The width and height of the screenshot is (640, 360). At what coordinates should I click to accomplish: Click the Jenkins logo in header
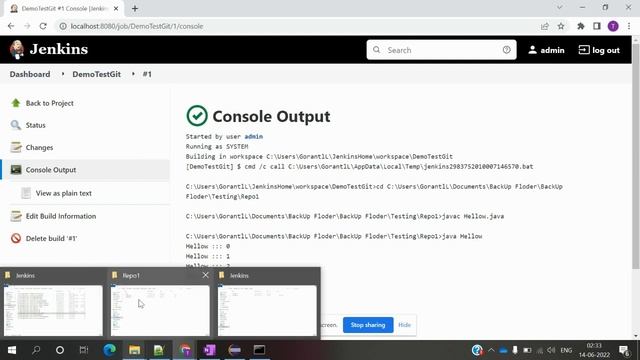point(49,49)
